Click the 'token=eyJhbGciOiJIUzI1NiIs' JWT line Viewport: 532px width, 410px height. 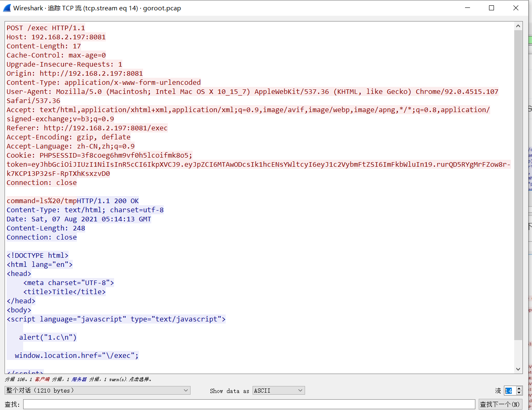259,165
